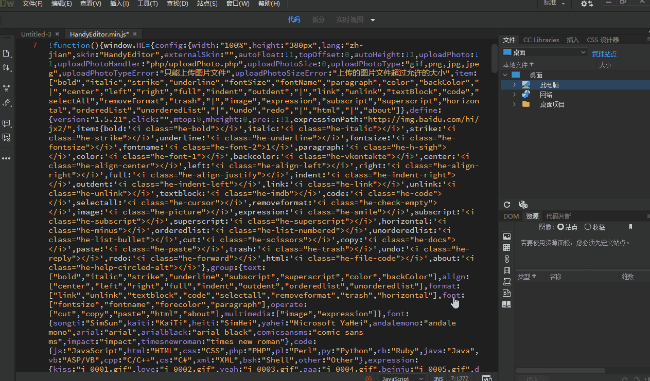Open the 工具(T) menu
The image size is (650, 381).
(x=148, y=4)
